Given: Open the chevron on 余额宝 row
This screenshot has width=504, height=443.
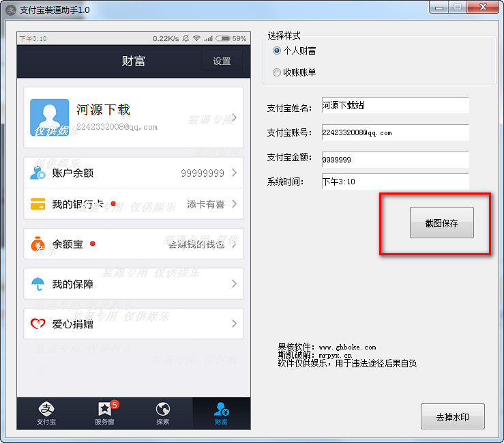Looking at the screenshot, I should [x=235, y=244].
